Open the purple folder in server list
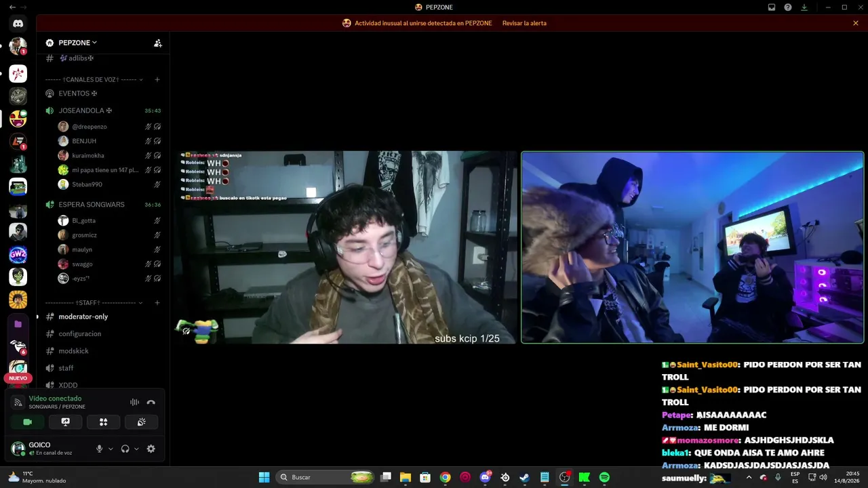 (x=18, y=324)
